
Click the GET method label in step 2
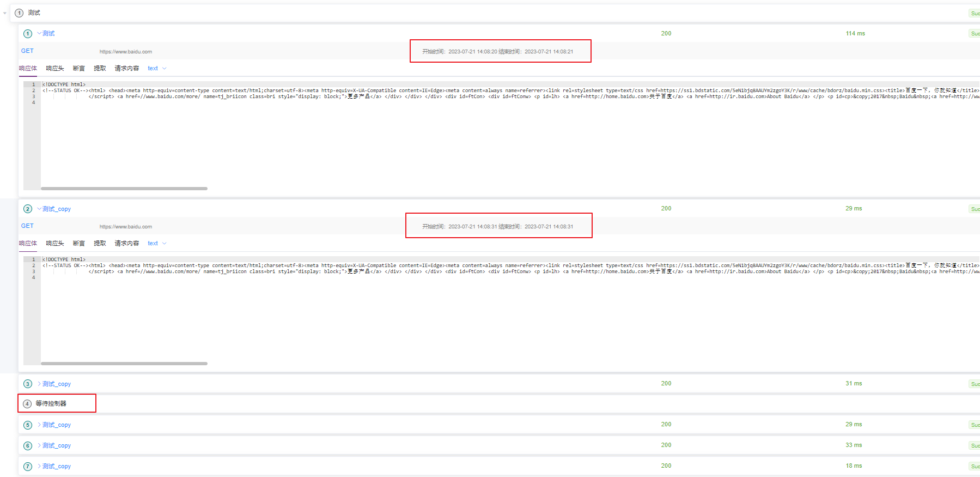27,226
